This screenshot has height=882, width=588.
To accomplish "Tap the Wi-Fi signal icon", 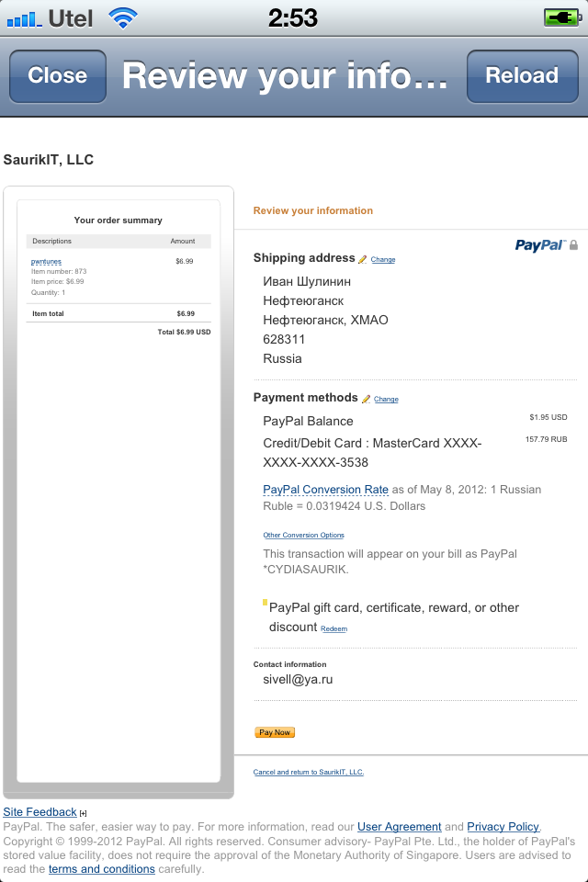I will tap(122, 17).
